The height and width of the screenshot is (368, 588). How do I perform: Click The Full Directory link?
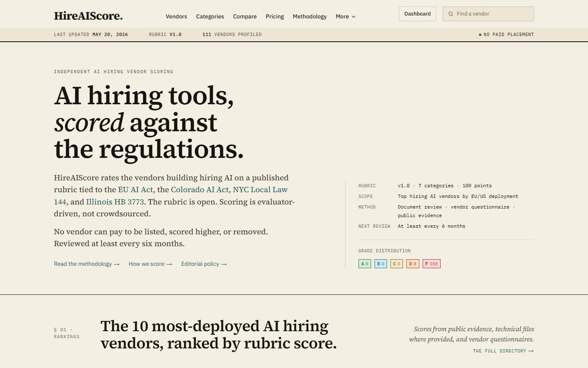pos(503,351)
